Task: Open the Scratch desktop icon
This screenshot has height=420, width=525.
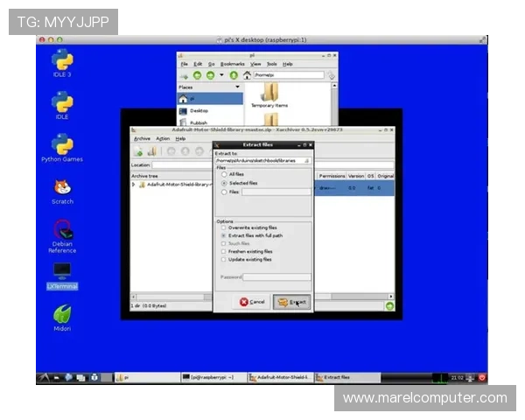Action: [x=62, y=187]
